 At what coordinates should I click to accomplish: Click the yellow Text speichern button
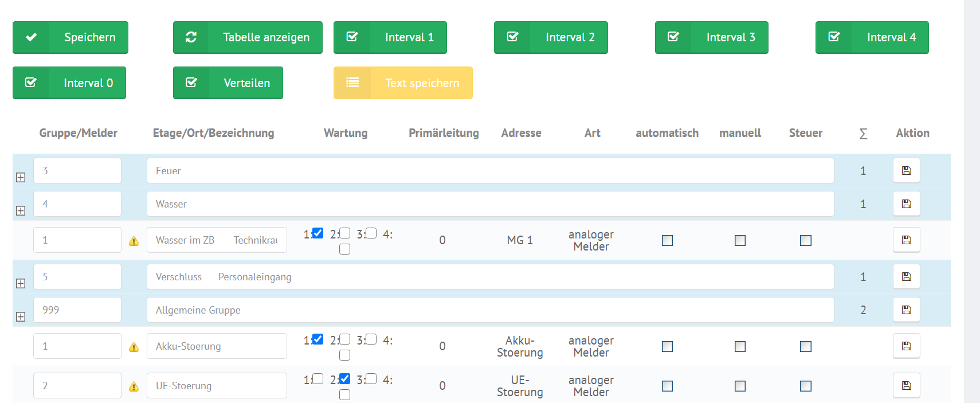[x=403, y=83]
